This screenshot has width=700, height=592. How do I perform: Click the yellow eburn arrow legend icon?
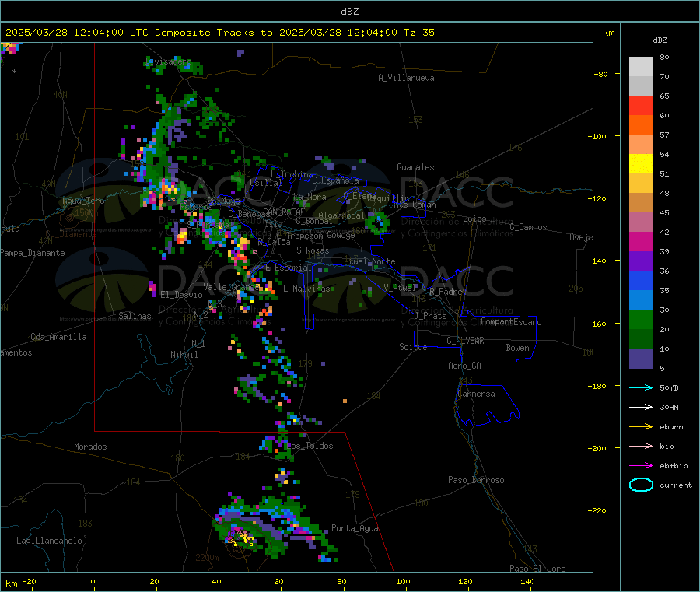(x=641, y=427)
